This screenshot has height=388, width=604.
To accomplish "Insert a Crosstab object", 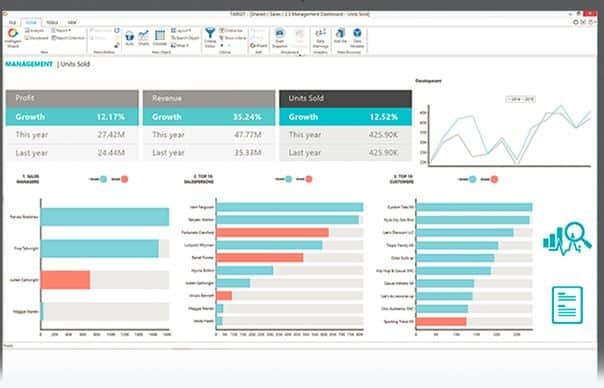I will point(159,38).
